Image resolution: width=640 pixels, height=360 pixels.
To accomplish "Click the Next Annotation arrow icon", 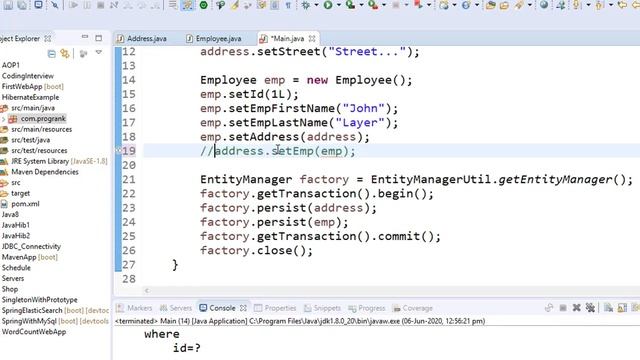I will [576, 5].
